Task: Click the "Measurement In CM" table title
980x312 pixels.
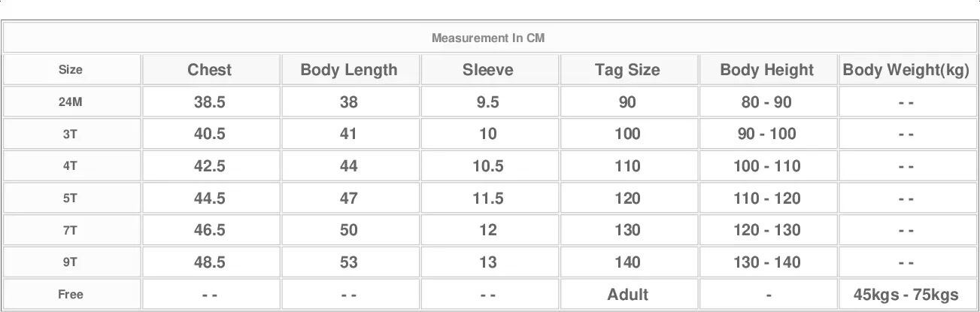Action: pos(487,38)
